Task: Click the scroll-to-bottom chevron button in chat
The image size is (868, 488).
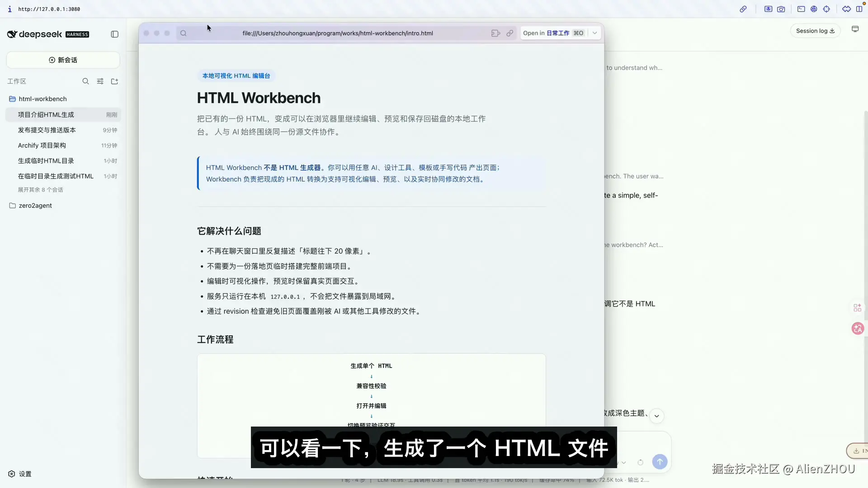Action: click(657, 416)
